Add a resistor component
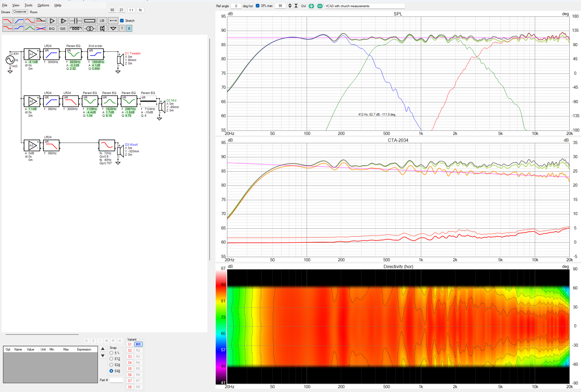Image resolution: width=581 pixels, height=392 pixels. coord(90,21)
